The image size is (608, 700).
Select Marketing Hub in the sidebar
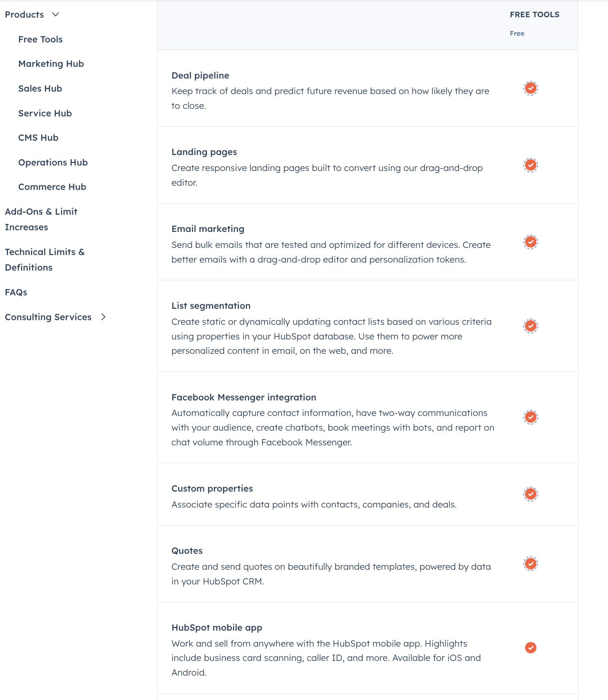(51, 64)
